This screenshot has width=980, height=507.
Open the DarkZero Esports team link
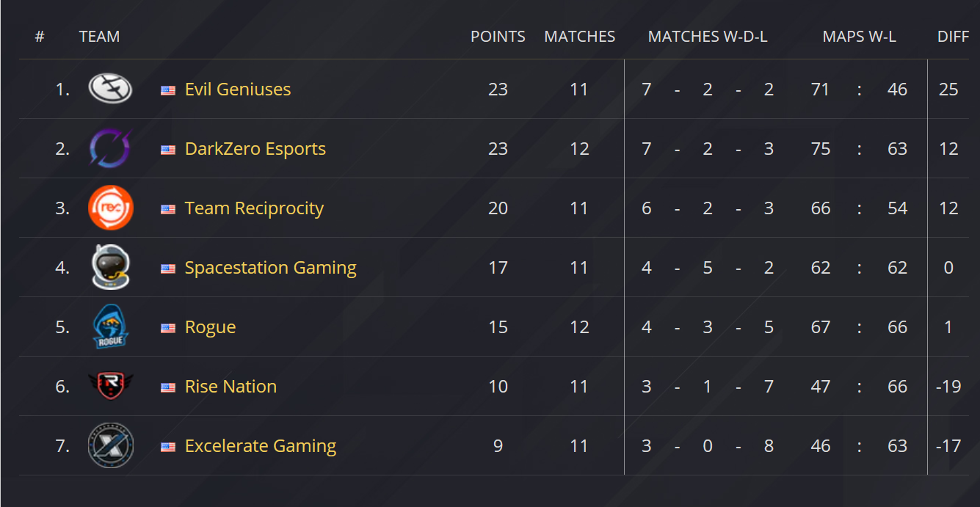pyautogui.click(x=255, y=149)
